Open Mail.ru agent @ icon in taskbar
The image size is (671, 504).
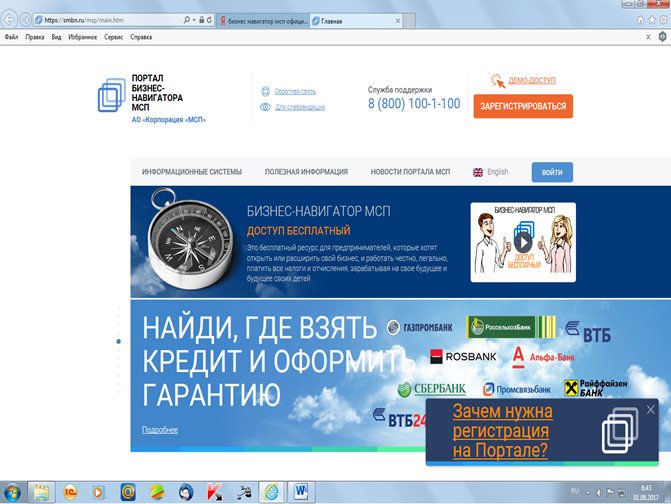pyautogui.click(x=128, y=492)
